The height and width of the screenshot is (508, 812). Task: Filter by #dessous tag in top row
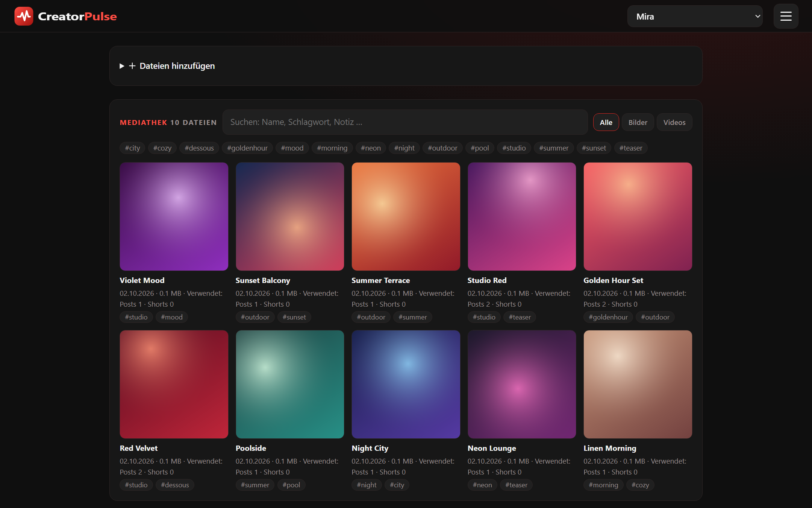click(x=199, y=148)
